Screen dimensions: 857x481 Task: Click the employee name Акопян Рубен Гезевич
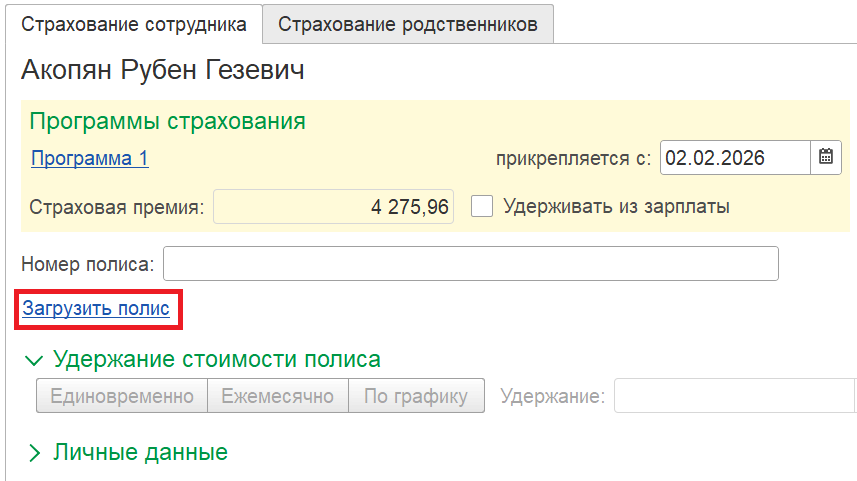click(x=162, y=71)
